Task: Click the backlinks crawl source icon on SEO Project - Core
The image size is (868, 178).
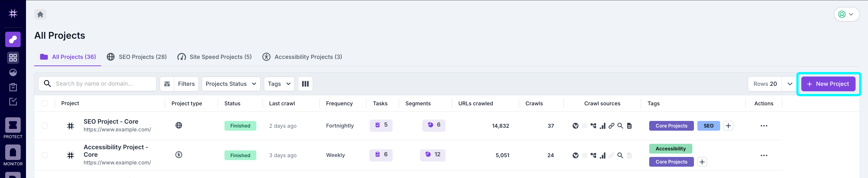Action: pos(612,126)
